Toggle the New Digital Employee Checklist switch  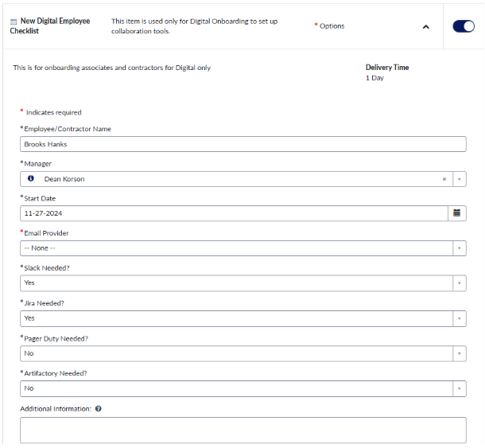tap(463, 26)
